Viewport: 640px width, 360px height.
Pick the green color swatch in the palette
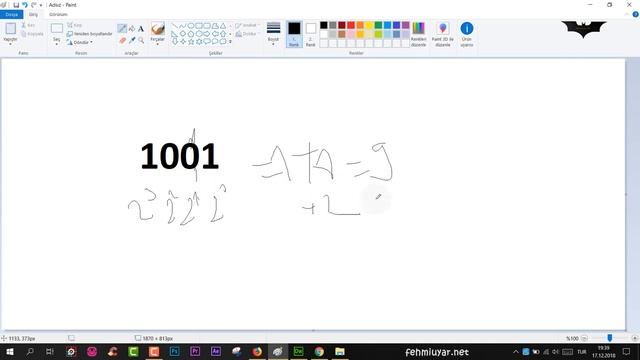pyautogui.click(x=378, y=25)
